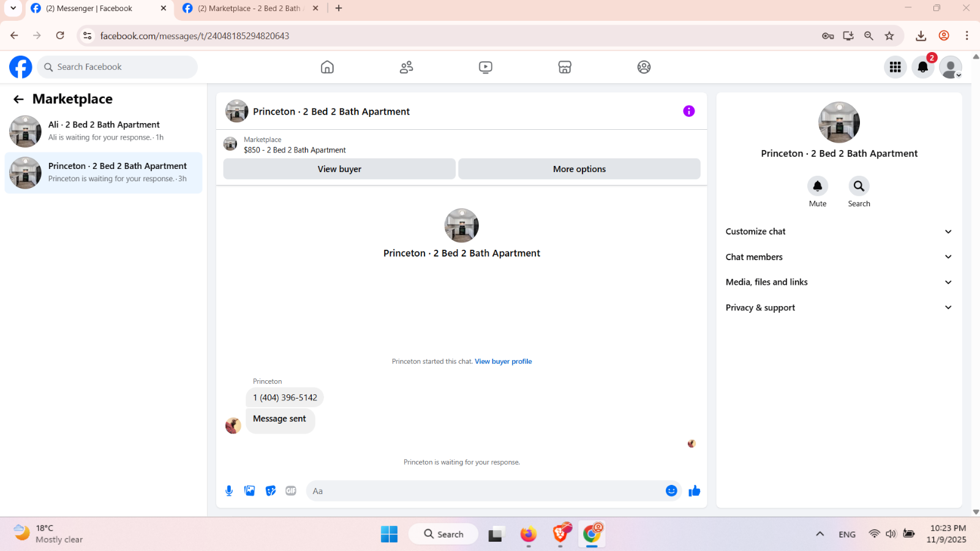The height and width of the screenshot is (551, 980).
Task: Open conversation information purple icon
Action: [x=689, y=111]
